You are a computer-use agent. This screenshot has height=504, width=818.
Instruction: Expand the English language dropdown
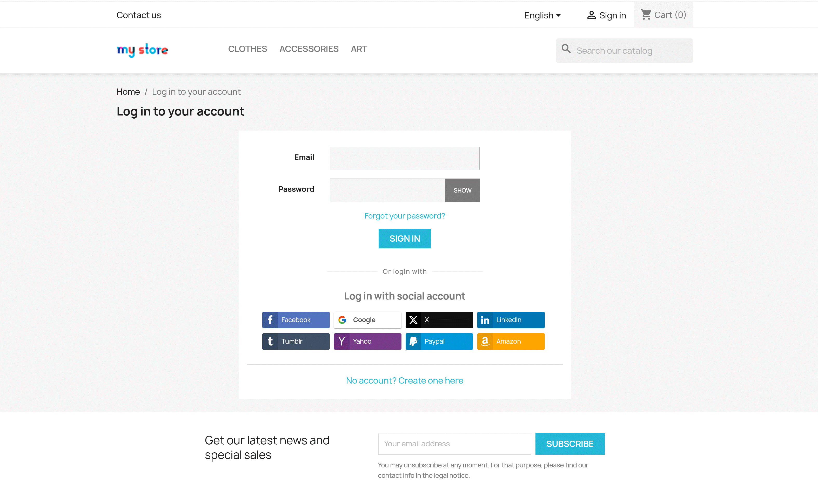pyautogui.click(x=542, y=15)
